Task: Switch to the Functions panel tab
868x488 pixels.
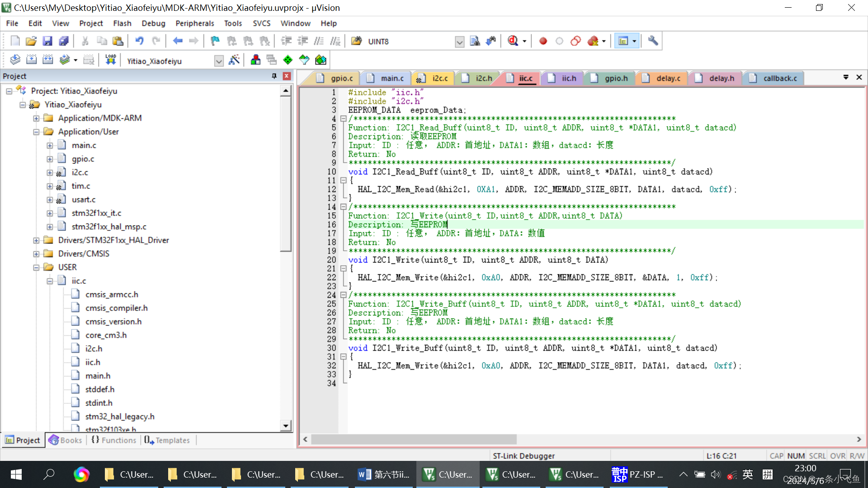Action: click(114, 440)
